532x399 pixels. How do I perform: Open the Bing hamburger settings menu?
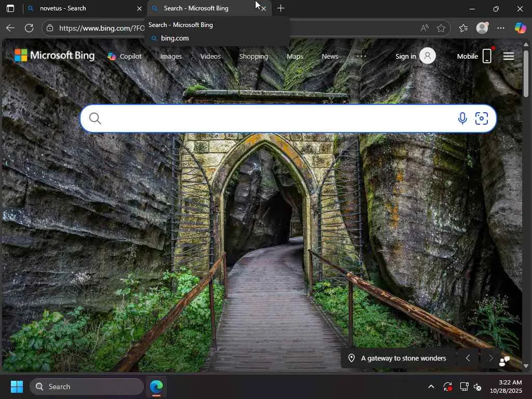pyautogui.click(x=509, y=56)
